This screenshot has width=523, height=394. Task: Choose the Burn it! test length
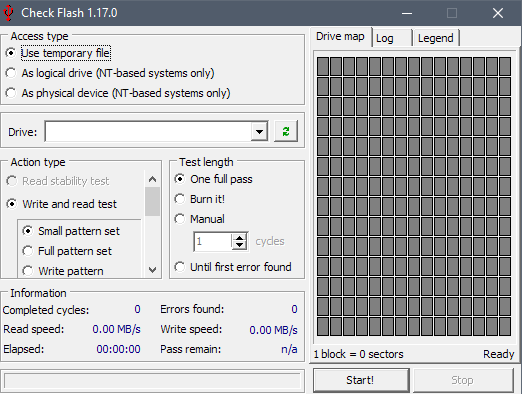(x=200, y=199)
